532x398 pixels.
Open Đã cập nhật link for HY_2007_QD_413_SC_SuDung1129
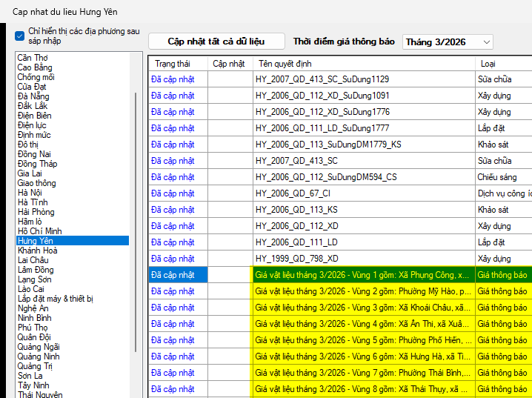click(x=173, y=79)
